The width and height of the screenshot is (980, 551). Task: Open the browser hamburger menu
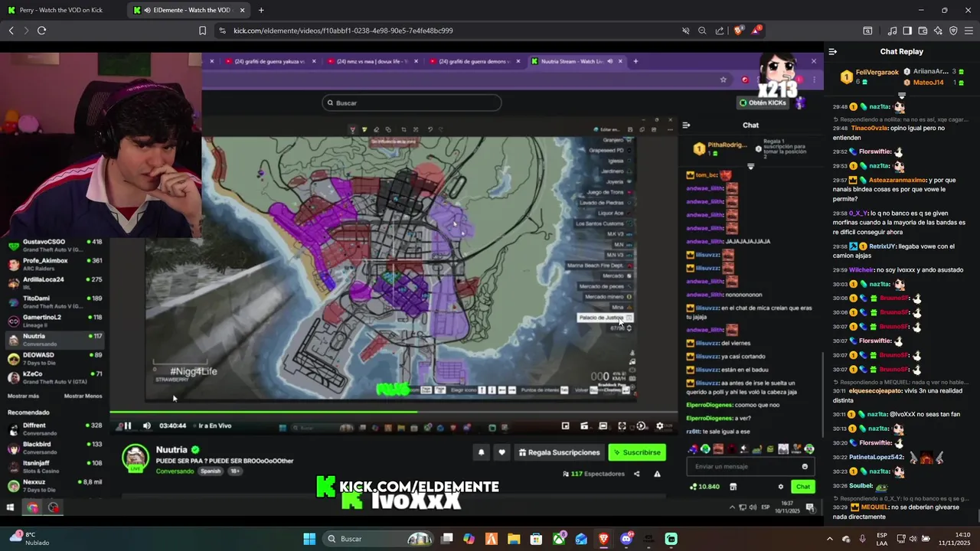click(969, 31)
